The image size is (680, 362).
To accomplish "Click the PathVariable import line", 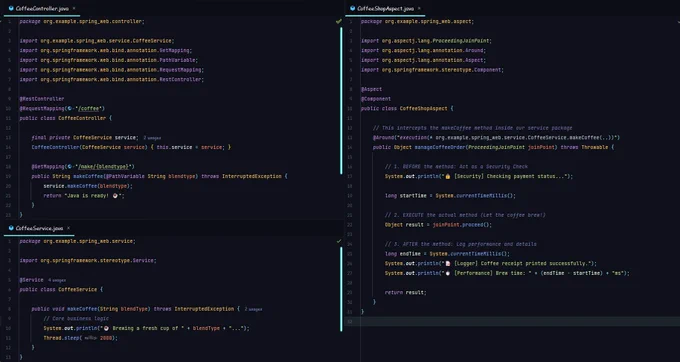I will pos(108,60).
